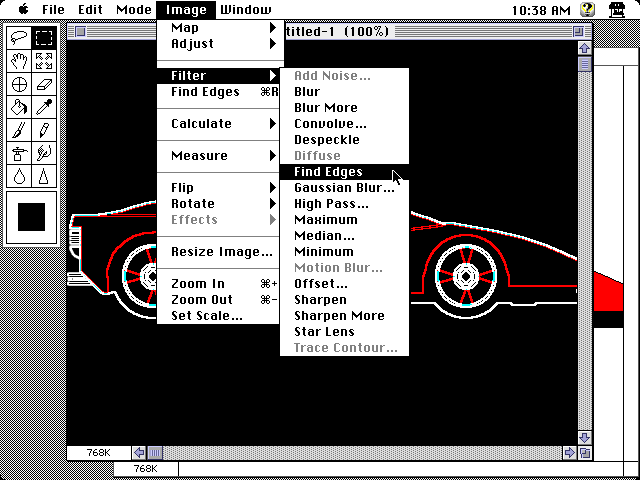Open the Convolve... filter dialog
This screenshot has width=640, height=480.
tap(344, 124)
